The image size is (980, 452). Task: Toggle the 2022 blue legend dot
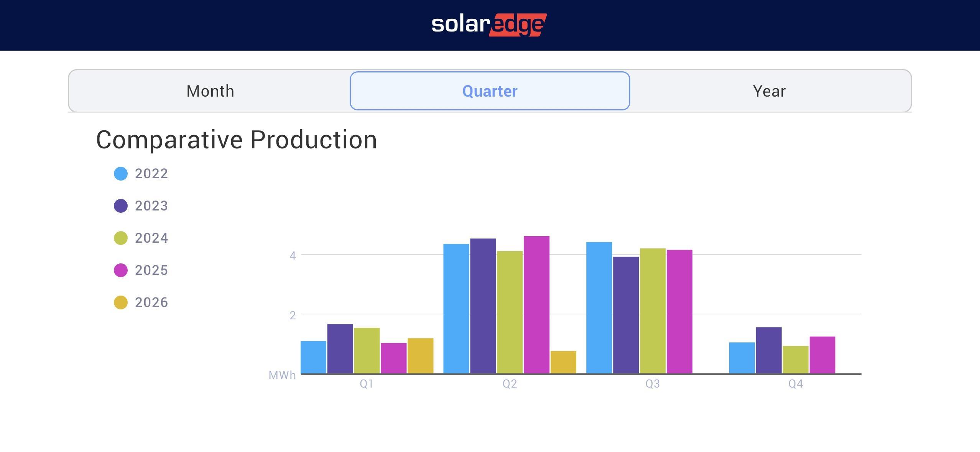[x=121, y=174]
